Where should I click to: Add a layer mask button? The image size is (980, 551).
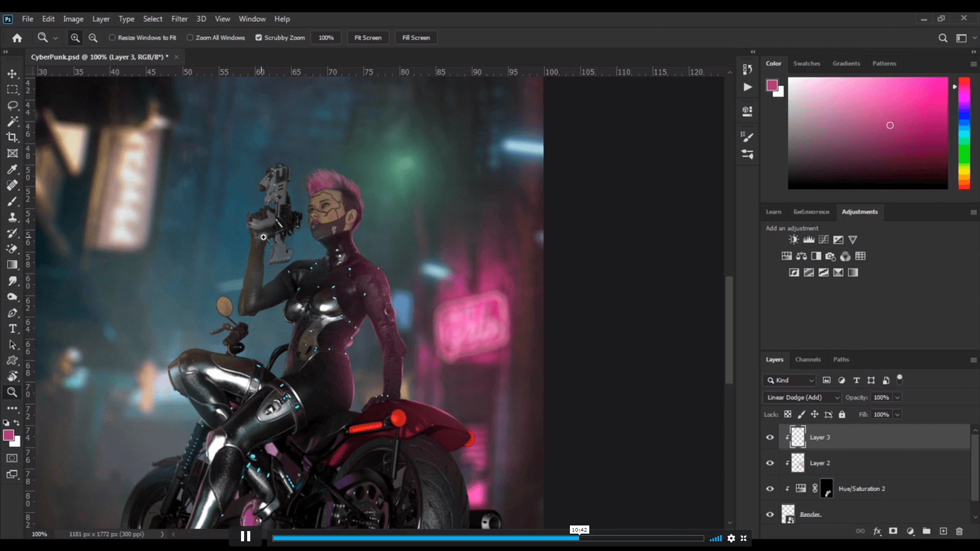point(893,531)
